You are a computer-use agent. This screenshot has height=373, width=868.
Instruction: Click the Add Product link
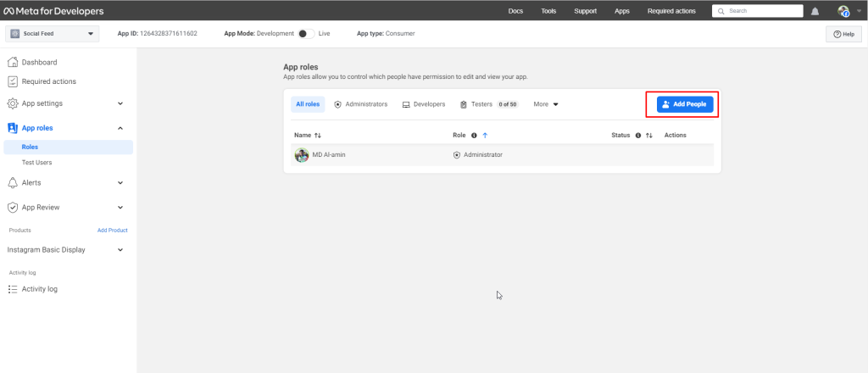[x=112, y=230]
